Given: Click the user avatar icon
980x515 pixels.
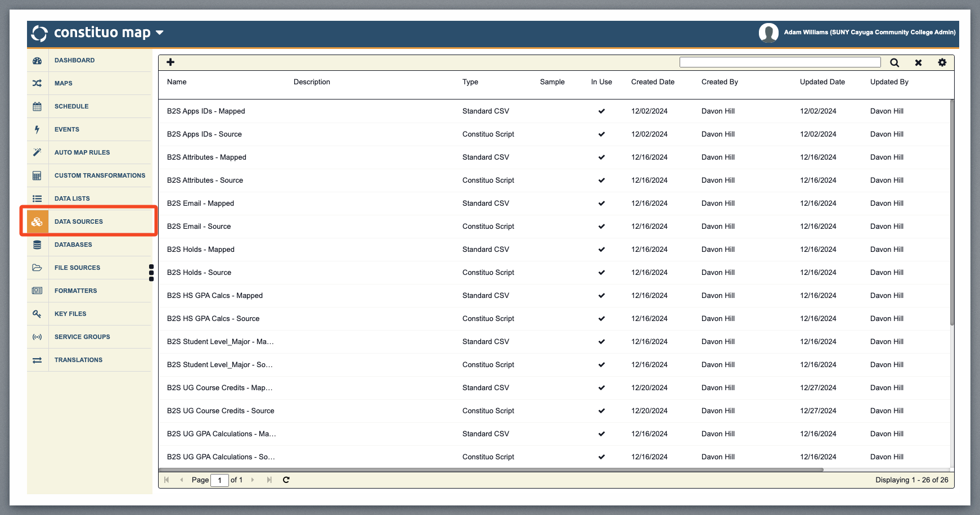Looking at the screenshot, I should point(768,33).
